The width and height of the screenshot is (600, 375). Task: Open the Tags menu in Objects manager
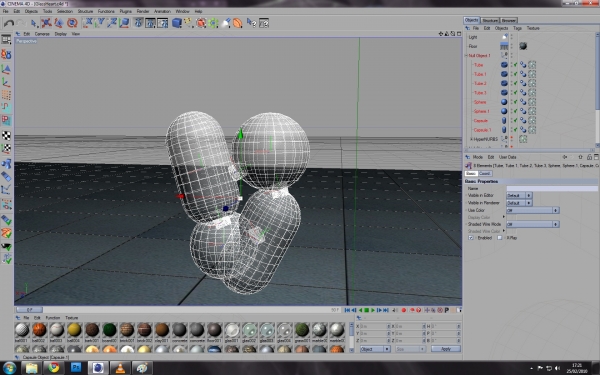[x=517, y=28]
